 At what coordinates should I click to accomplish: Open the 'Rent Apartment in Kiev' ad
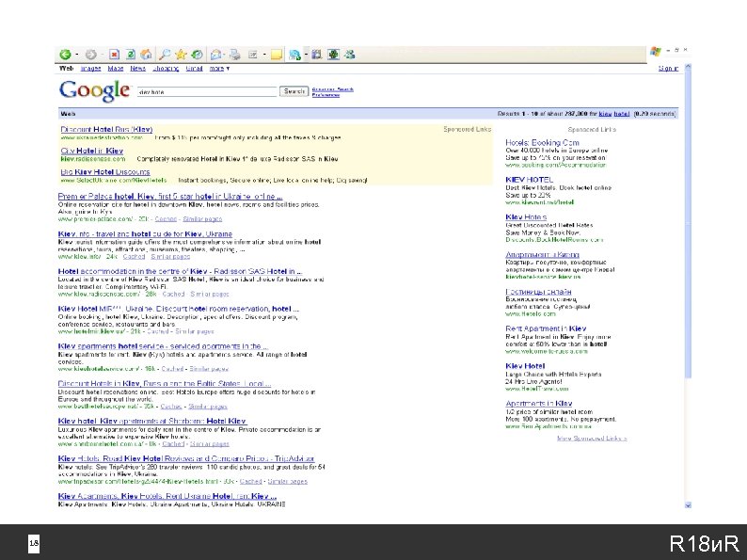point(546,328)
